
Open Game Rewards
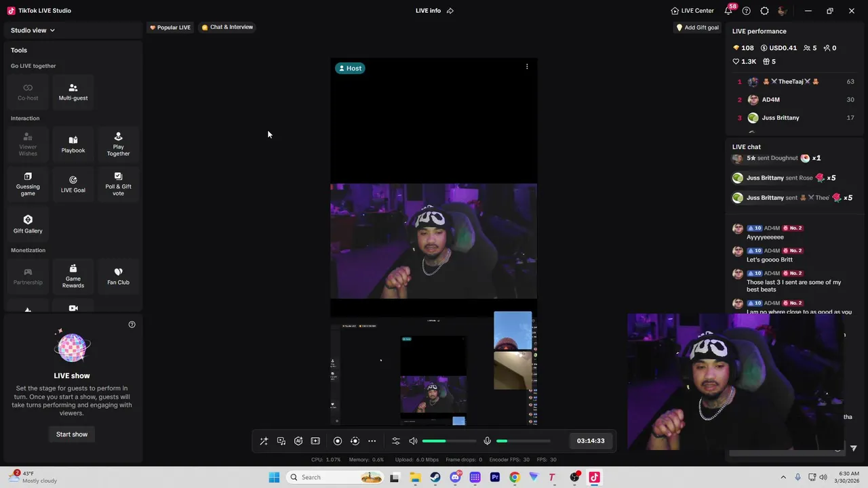pyautogui.click(x=73, y=276)
